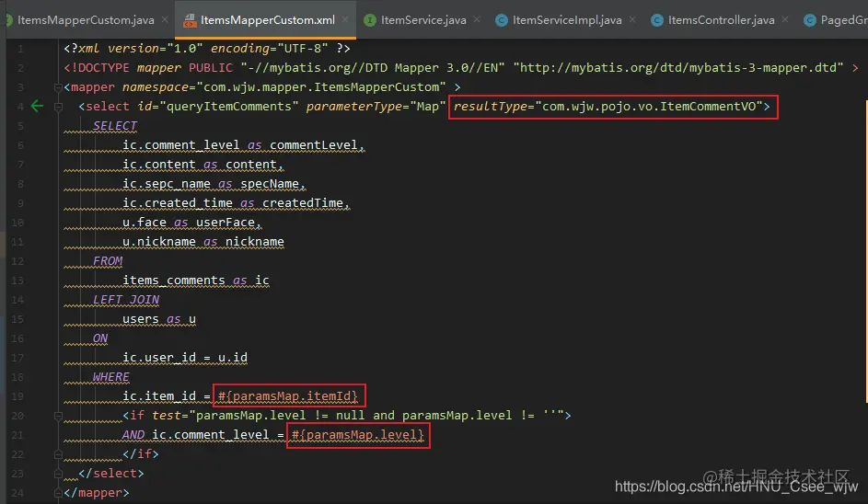Collapse the if tag fold on line 20

click(x=58, y=416)
